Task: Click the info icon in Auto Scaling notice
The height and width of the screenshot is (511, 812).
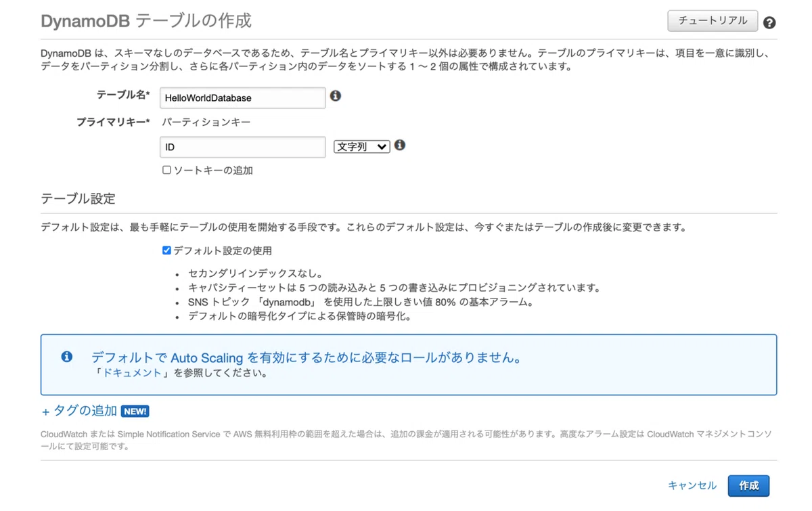Action: pyautogui.click(x=66, y=357)
